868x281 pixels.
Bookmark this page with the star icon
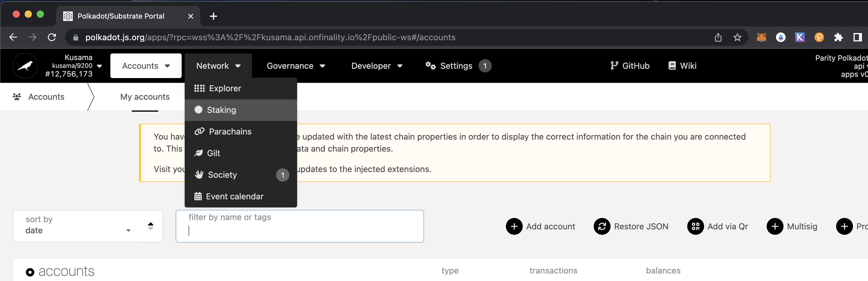[737, 37]
